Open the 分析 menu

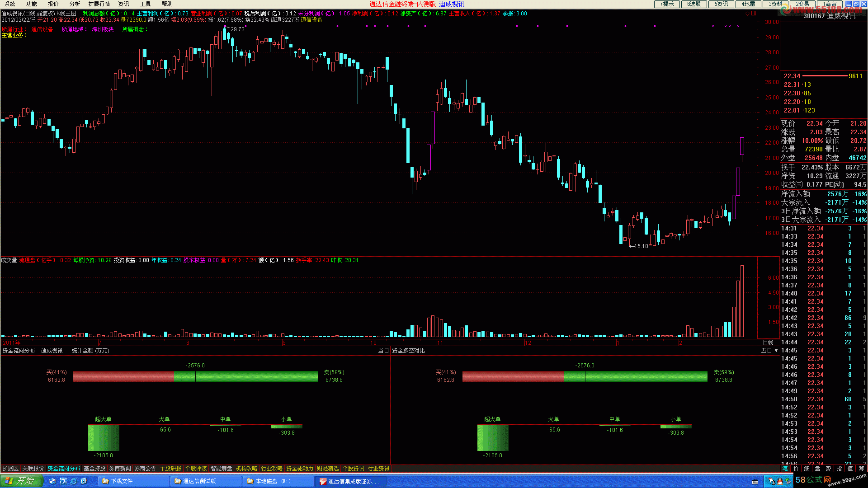coord(75,4)
